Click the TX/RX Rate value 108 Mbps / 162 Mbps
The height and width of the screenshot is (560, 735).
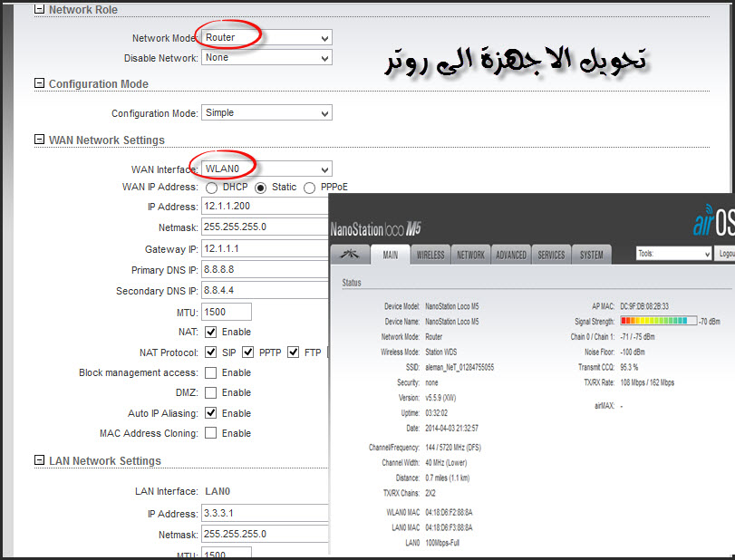[x=647, y=382]
